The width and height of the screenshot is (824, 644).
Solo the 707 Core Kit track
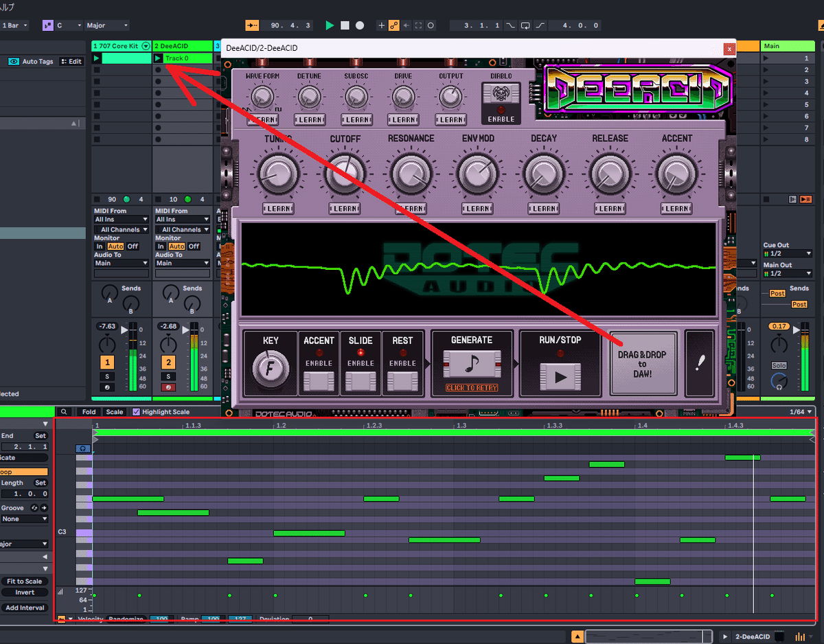point(107,376)
